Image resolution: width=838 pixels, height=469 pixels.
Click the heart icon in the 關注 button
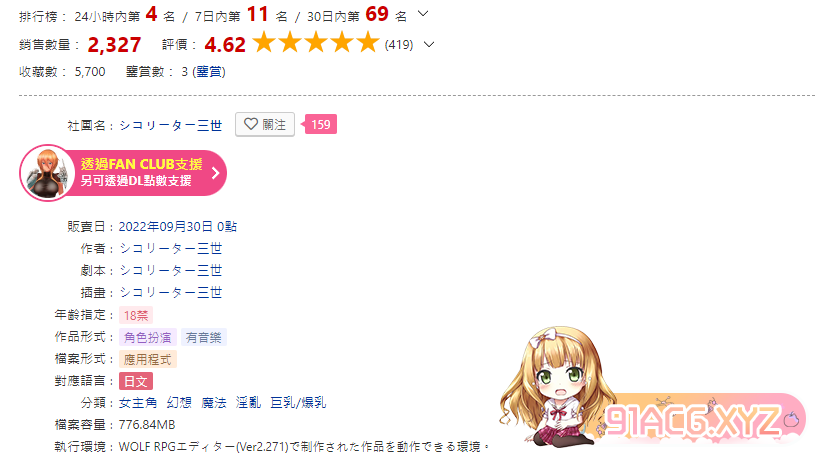click(x=251, y=124)
